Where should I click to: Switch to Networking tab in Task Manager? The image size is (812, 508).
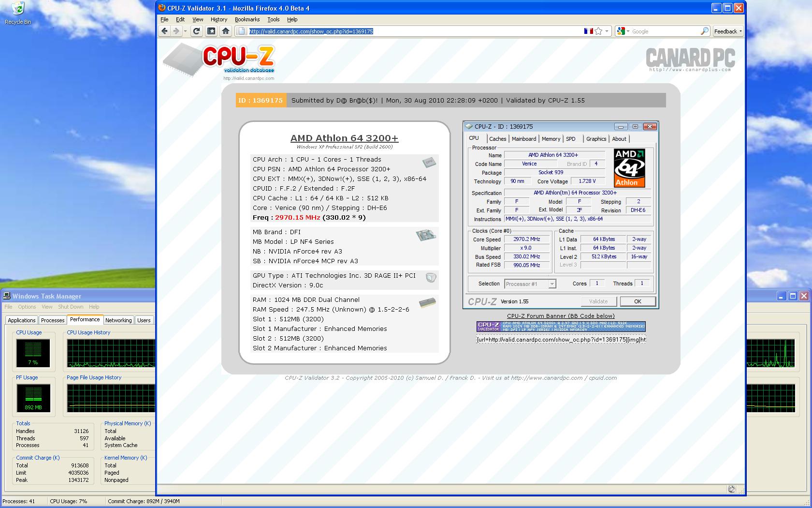118,320
